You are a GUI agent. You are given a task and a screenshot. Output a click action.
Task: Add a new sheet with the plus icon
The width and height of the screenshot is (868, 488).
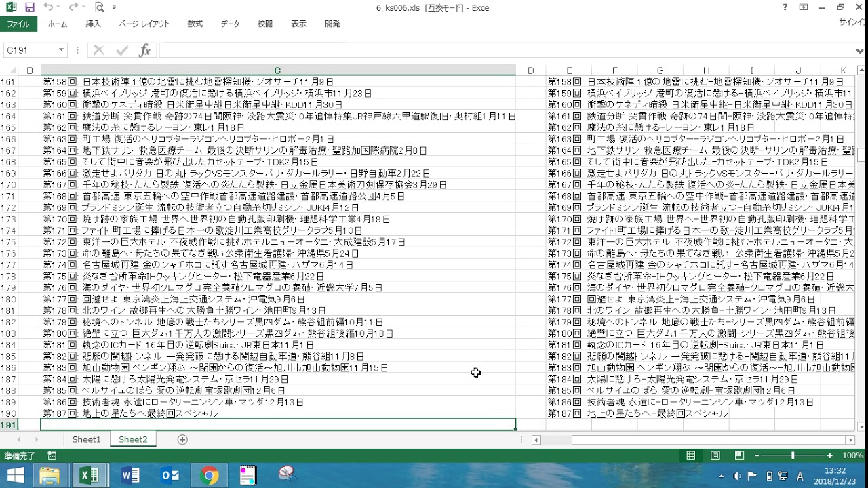tap(182, 439)
